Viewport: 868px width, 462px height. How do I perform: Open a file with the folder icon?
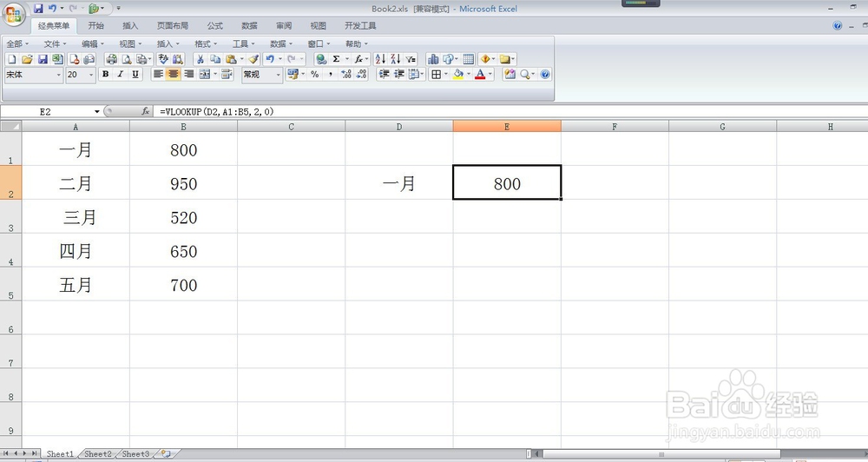pyautogui.click(x=27, y=59)
